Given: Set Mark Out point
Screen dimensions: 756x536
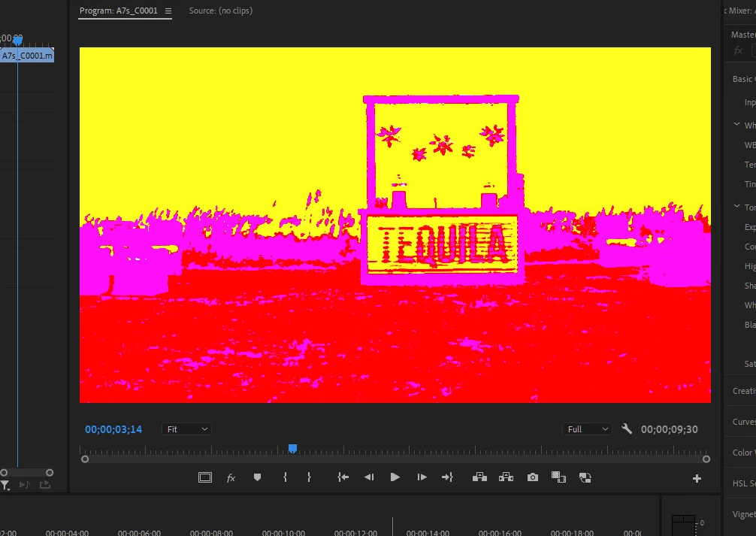Looking at the screenshot, I should (309, 477).
